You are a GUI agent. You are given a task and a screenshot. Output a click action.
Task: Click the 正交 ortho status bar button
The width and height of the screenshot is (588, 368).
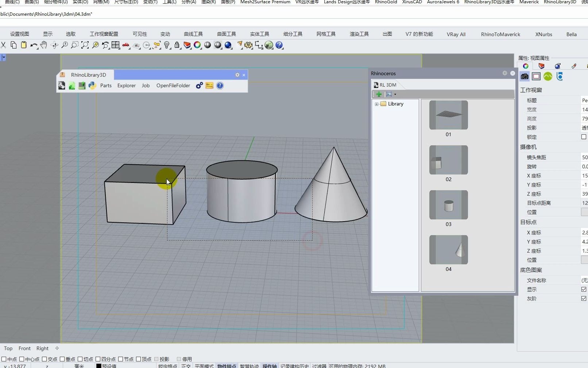pyautogui.click(x=186, y=366)
